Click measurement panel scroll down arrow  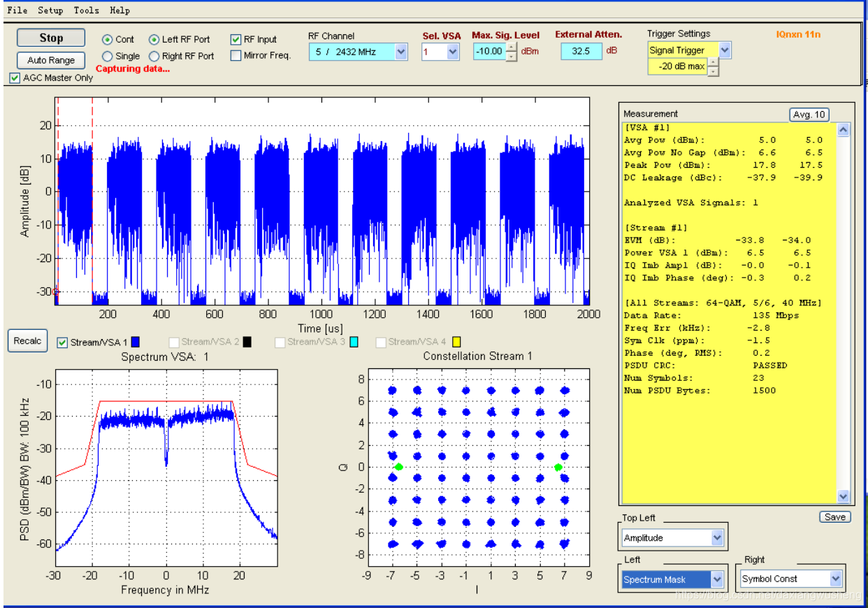(843, 496)
